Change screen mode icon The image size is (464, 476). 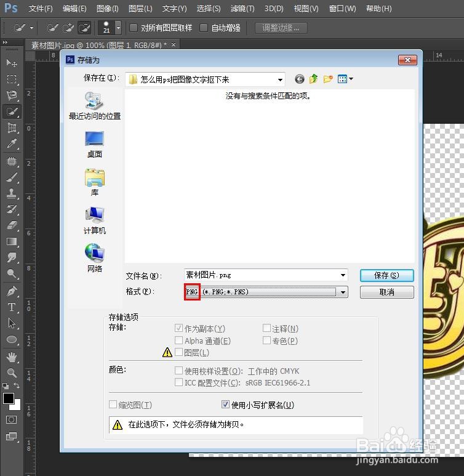12,437
